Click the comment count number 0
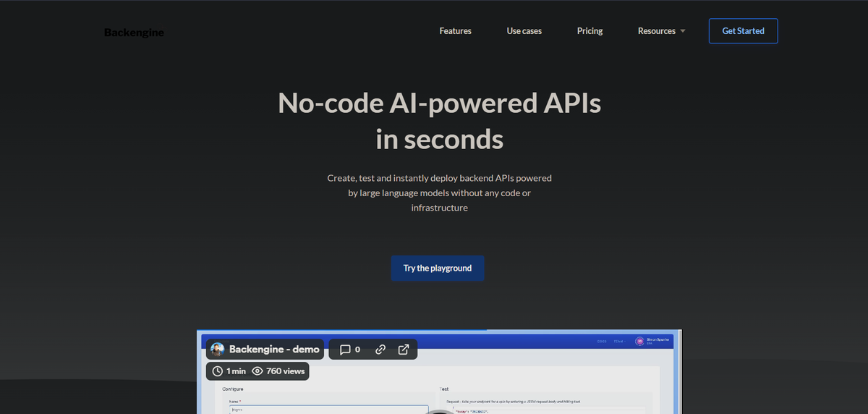 tap(357, 350)
